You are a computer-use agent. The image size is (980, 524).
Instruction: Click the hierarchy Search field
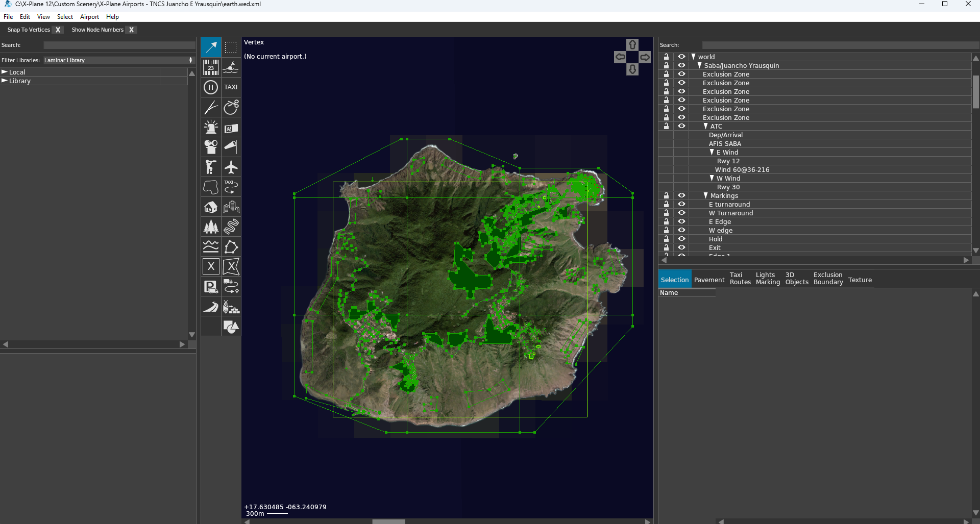tap(836, 45)
